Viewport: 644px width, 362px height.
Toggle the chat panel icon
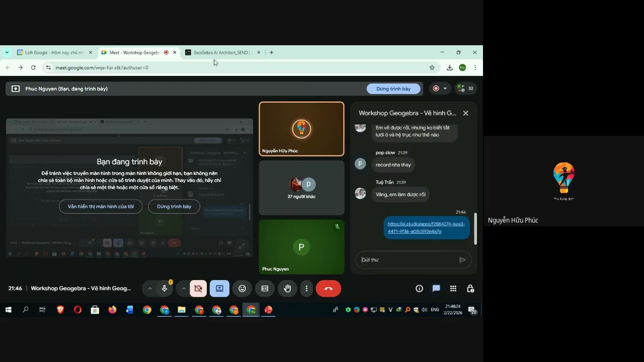[436, 289]
